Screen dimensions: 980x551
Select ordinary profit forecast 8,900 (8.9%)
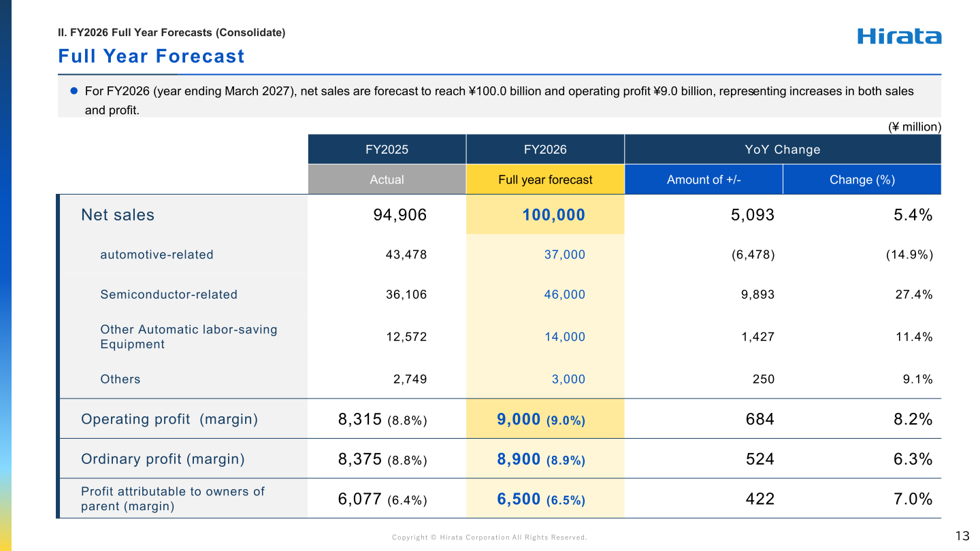[541, 460]
